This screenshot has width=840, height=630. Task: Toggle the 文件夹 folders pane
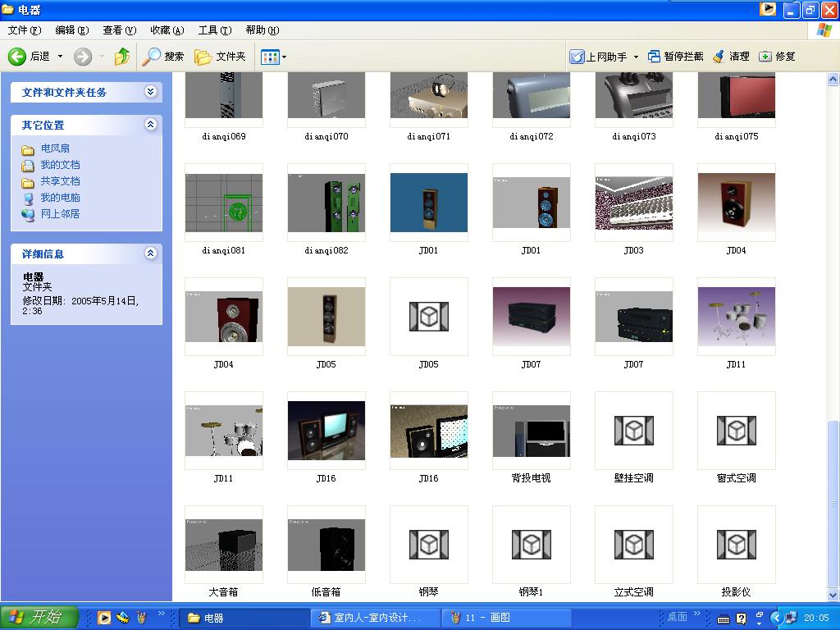pos(220,57)
